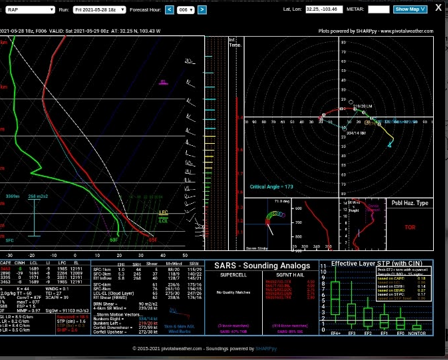Open the forecast hour 006 dropdown

(185, 10)
